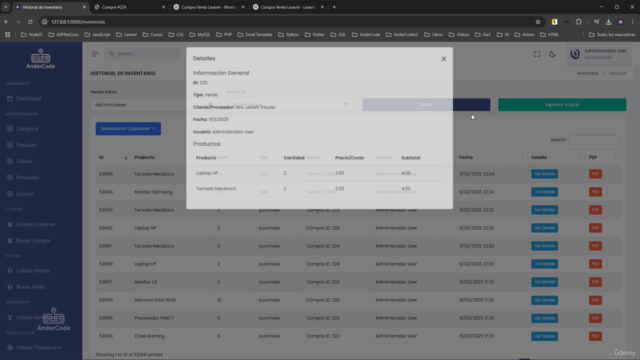The image size is (640, 360).
Task: Click Ver Detalle for row 53660
Action: coord(544,264)
